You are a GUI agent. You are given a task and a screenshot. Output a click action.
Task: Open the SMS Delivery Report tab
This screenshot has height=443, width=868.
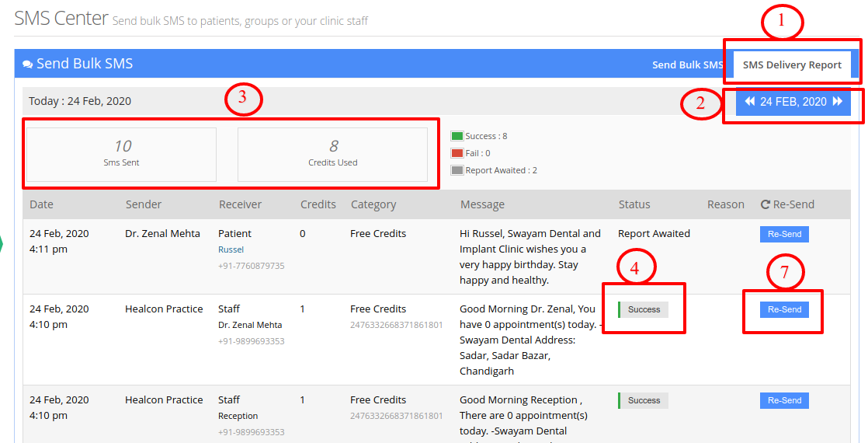(792, 65)
